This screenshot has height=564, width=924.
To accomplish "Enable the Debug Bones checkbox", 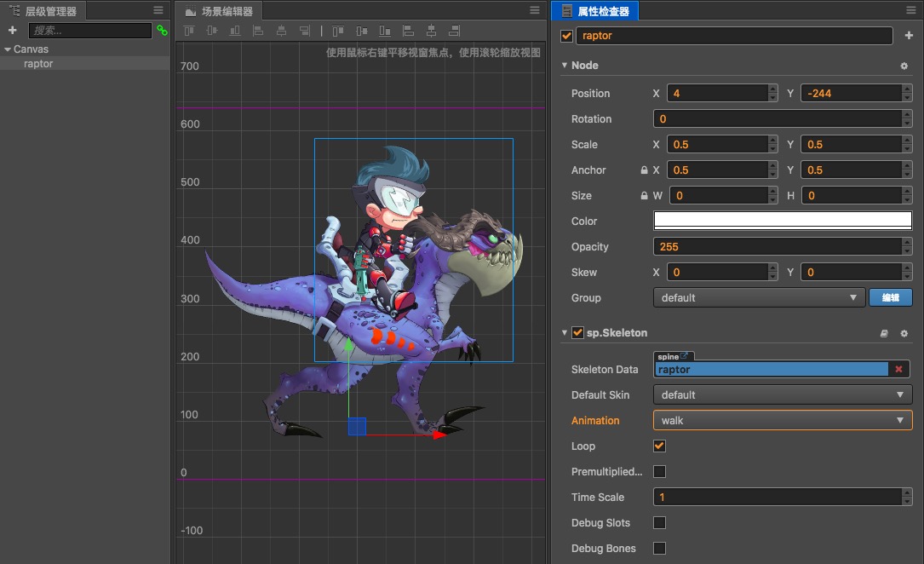I will [659, 548].
